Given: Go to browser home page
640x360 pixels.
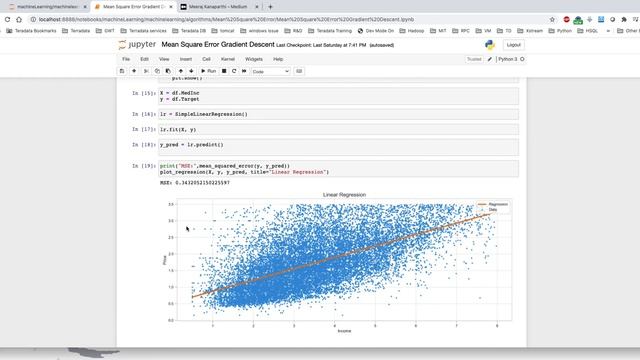Looking at the screenshot, I should coord(19,19).
